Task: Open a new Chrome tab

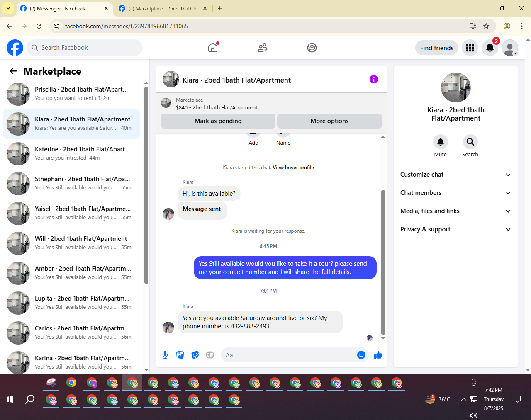Action: (220, 8)
